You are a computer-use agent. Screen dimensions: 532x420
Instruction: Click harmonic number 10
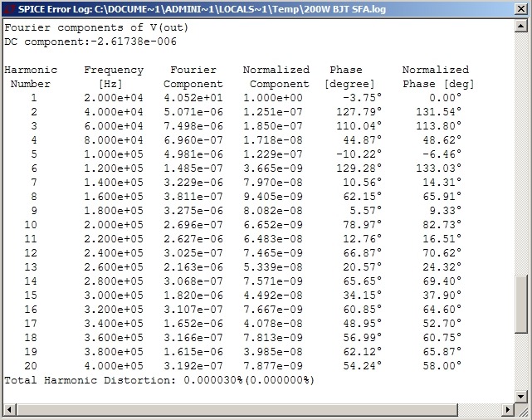[x=31, y=225]
